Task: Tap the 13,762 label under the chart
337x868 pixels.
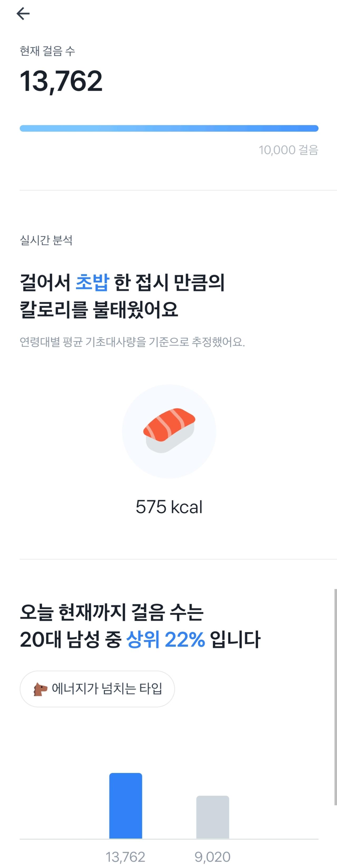Action: click(126, 856)
